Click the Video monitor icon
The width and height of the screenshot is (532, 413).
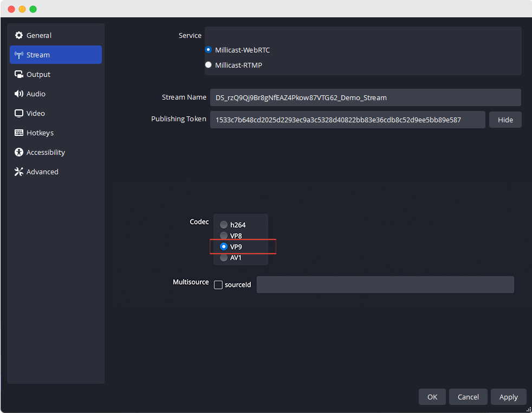coord(19,113)
